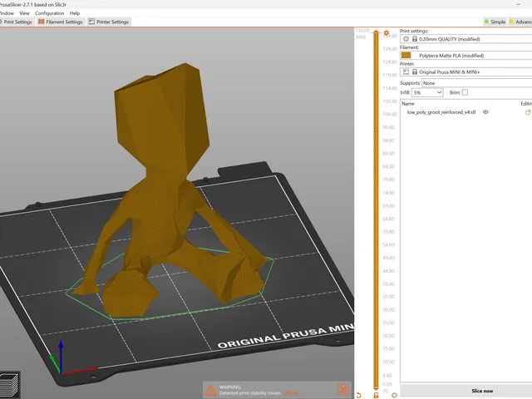Enable the Brim checkbox
This screenshot has height=399, width=532.
(x=465, y=92)
